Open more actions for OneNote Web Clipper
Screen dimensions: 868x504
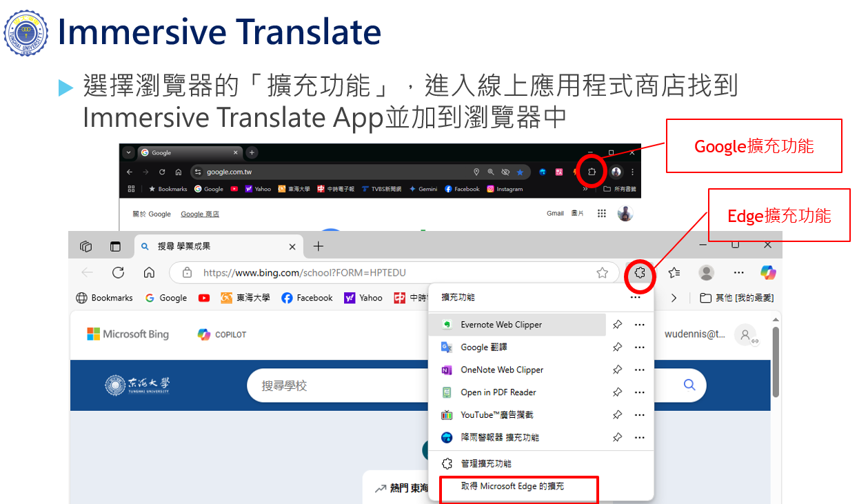pos(640,370)
